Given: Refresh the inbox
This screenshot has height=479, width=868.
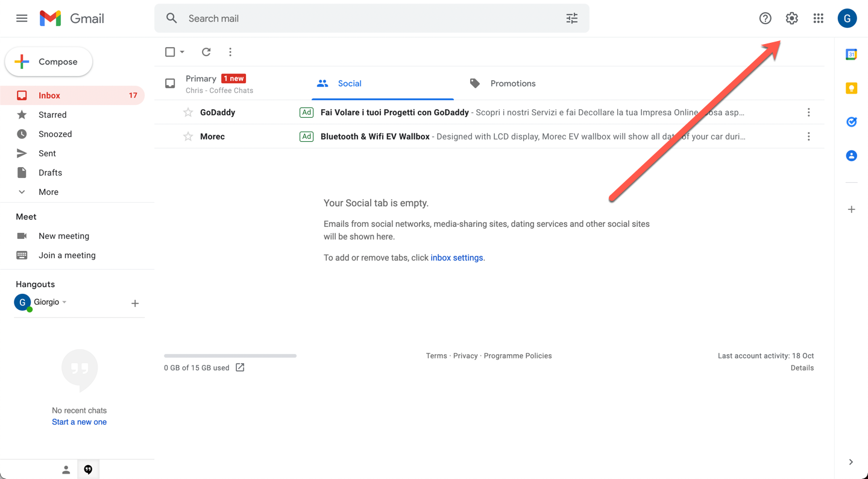Looking at the screenshot, I should point(206,52).
